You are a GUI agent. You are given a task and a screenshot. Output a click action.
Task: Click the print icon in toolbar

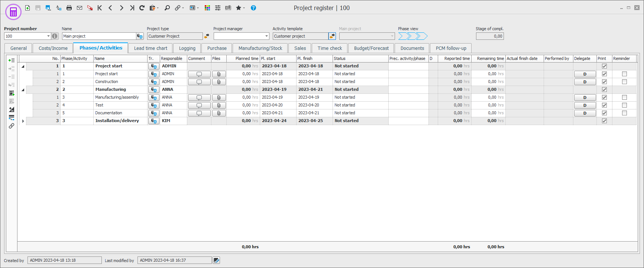tap(69, 8)
